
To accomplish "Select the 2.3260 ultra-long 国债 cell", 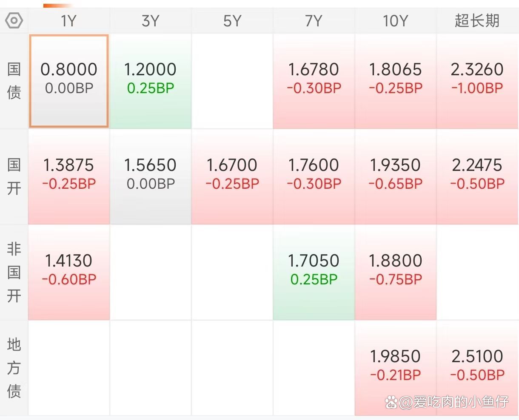I will [477, 81].
